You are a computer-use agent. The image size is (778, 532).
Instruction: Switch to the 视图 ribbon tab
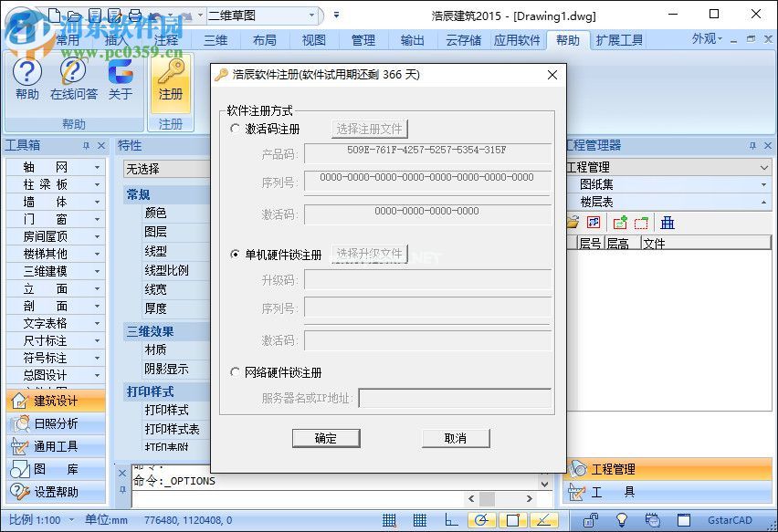(x=312, y=39)
